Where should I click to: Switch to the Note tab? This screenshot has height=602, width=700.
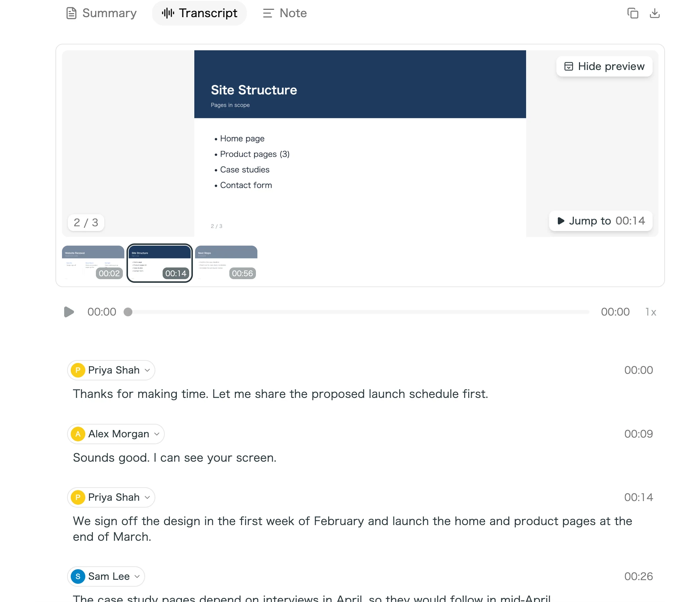[285, 13]
